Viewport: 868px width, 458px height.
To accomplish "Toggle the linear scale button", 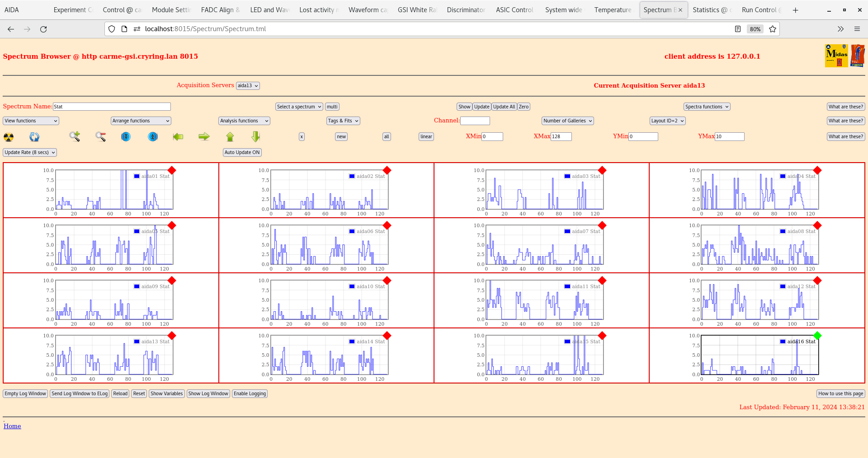I will (426, 136).
